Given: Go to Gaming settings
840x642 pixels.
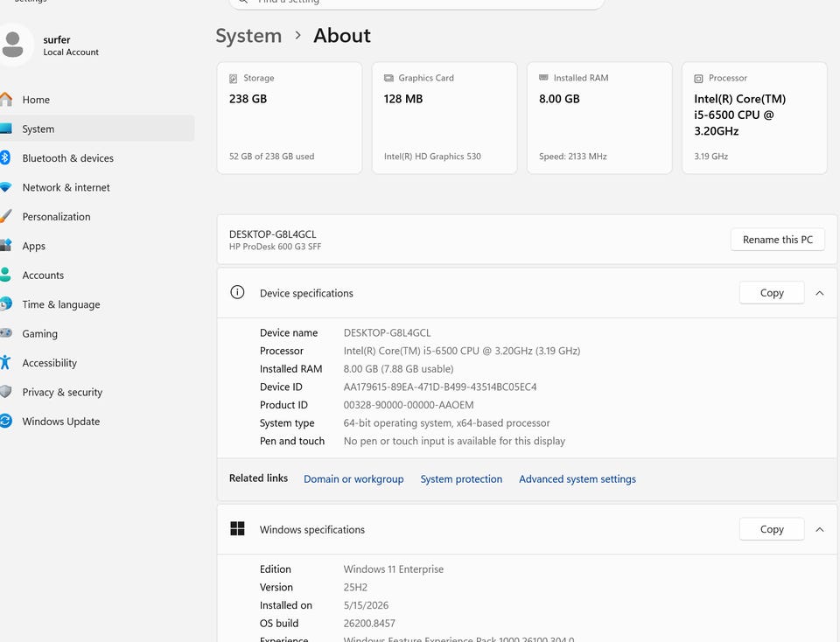Looking at the screenshot, I should 39,333.
